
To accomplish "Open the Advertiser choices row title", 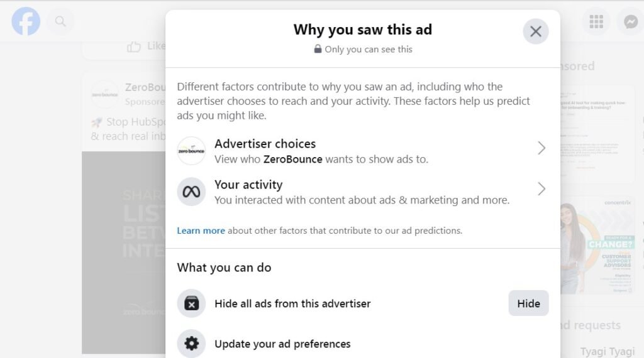I will point(265,144).
